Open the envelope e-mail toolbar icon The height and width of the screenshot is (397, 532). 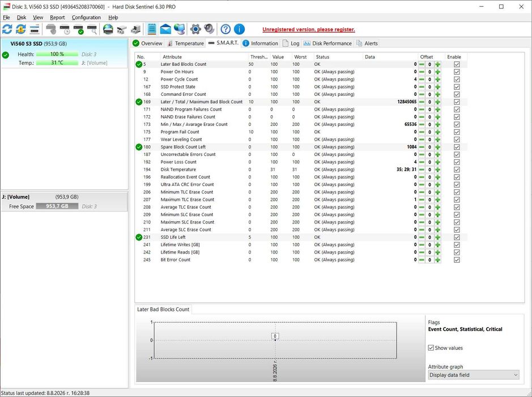(165, 29)
